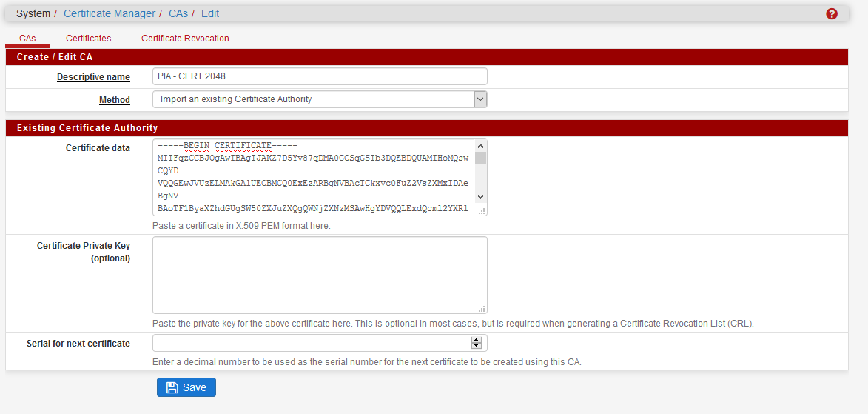This screenshot has width=868, height=414.
Task: Click the Certificate data resize grip
Action: point(482,211)
